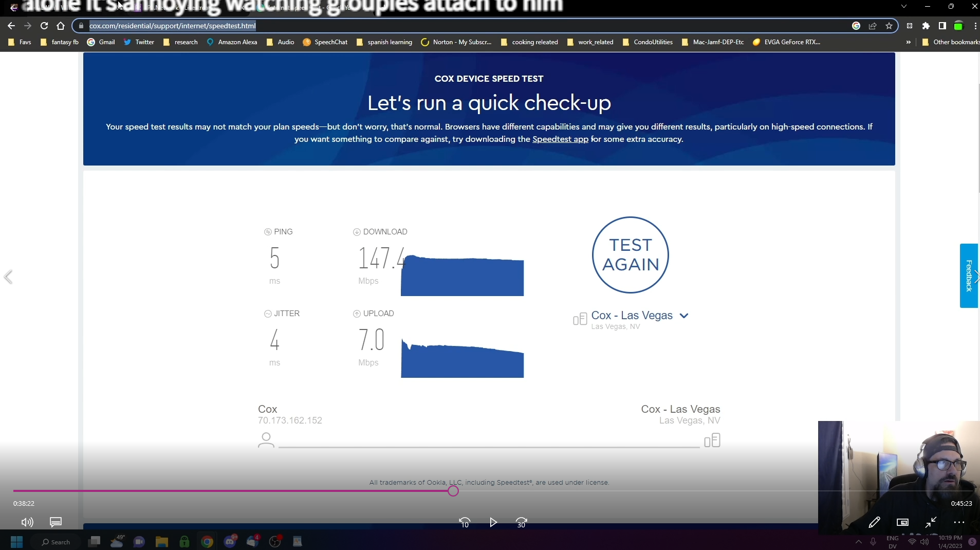This screenshot has height=550, width=980.
Task: Open the Gmail bookmark
Action: coord(101,42)
